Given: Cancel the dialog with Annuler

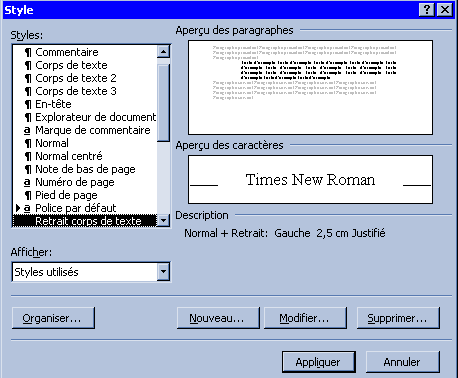Looking at the screenshot, I should [403, 362].
